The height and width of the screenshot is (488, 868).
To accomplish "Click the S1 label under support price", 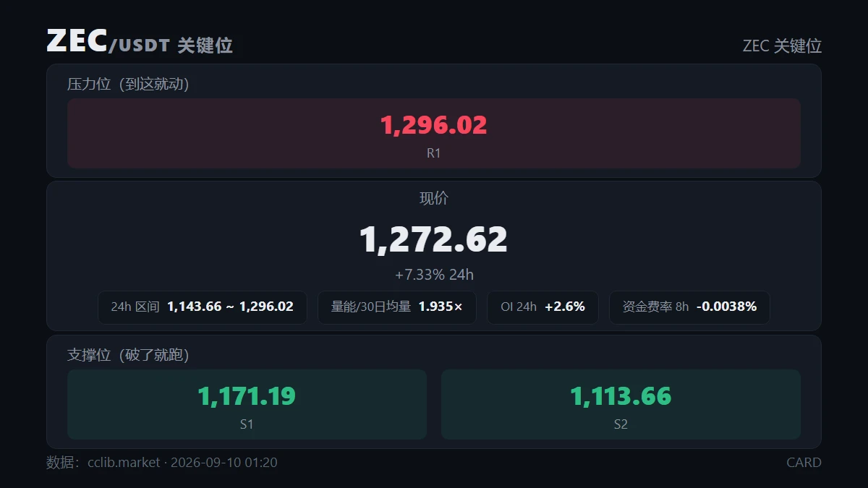I will coord(247,424).
